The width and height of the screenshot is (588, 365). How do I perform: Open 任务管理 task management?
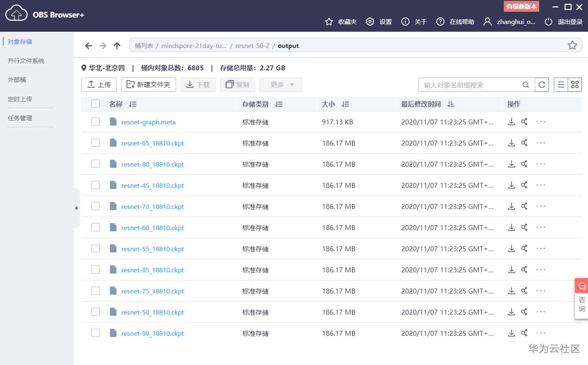20,118
